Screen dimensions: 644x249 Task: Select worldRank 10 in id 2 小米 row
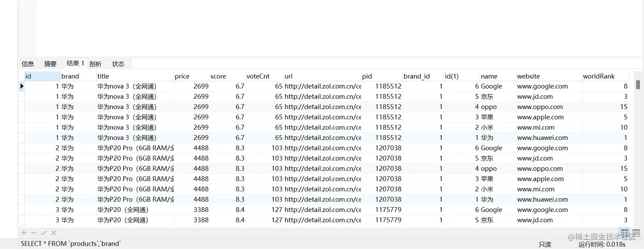(x=605, y=189)
